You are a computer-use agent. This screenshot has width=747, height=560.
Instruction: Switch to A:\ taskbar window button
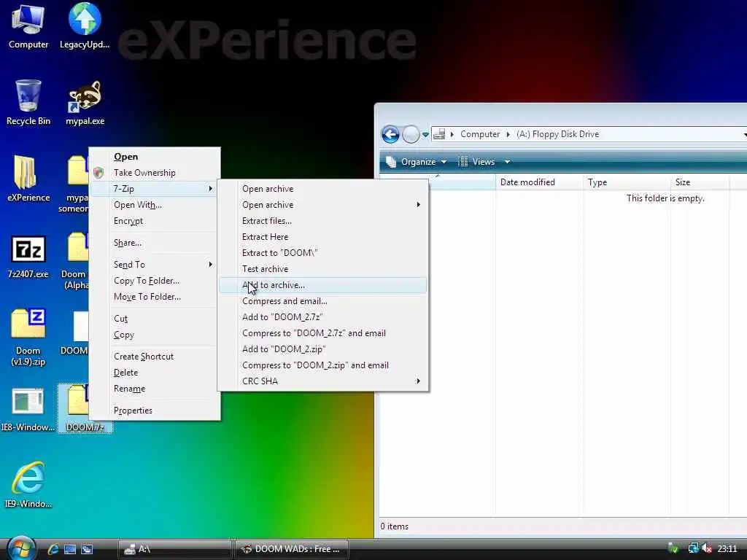coord(174,549)
